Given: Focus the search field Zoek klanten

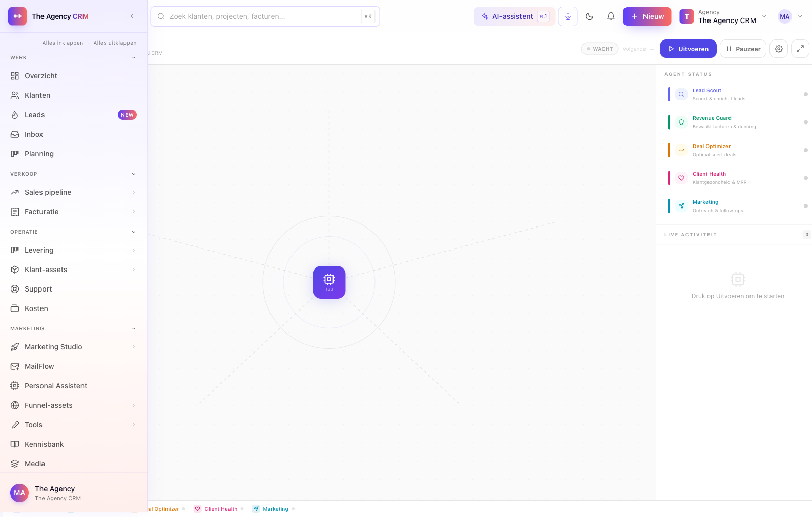Looking at the screenshot, I should coord(265,16).
